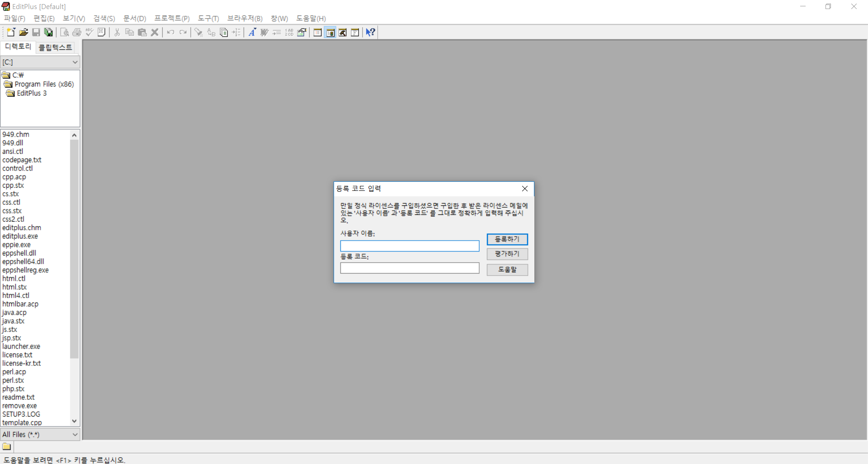
Task: Click the Delete X icon
Action: coord(155,32)
